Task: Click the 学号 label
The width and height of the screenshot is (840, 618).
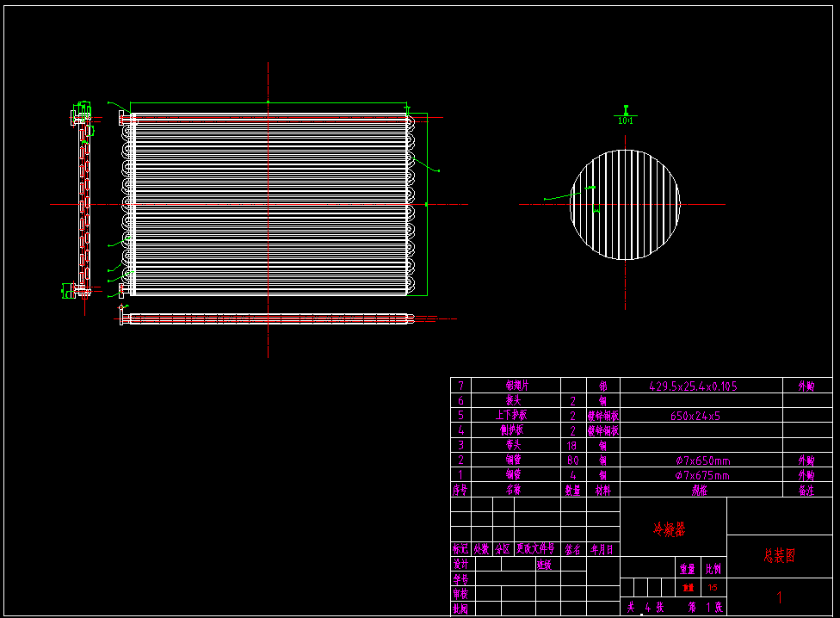Action: (460, 579)
